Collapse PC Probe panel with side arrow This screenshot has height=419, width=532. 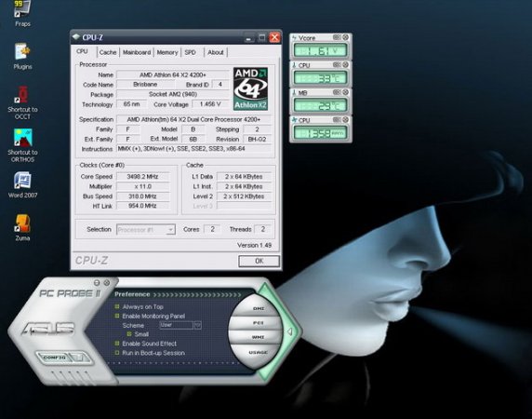pyautogui.click(x=290, y=331)
